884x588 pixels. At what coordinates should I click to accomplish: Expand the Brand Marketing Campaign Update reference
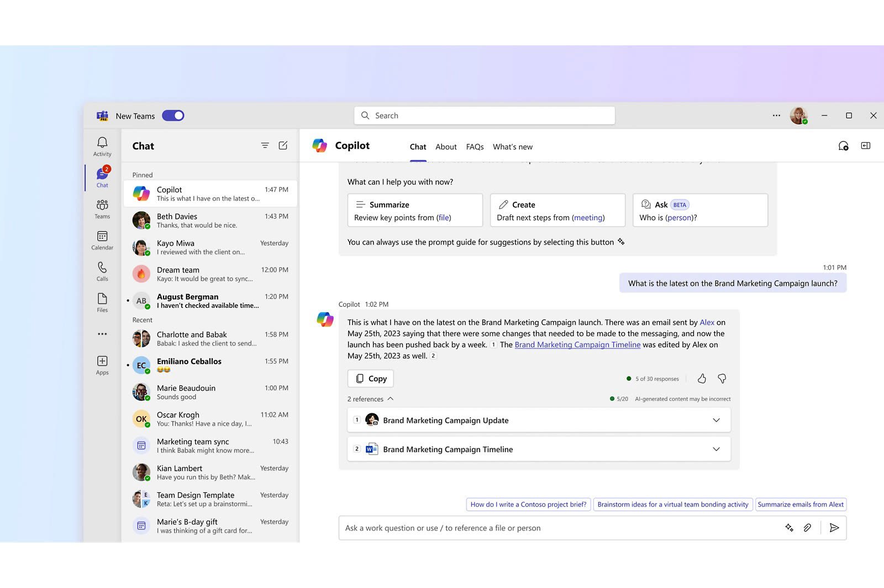coord(716,420)
